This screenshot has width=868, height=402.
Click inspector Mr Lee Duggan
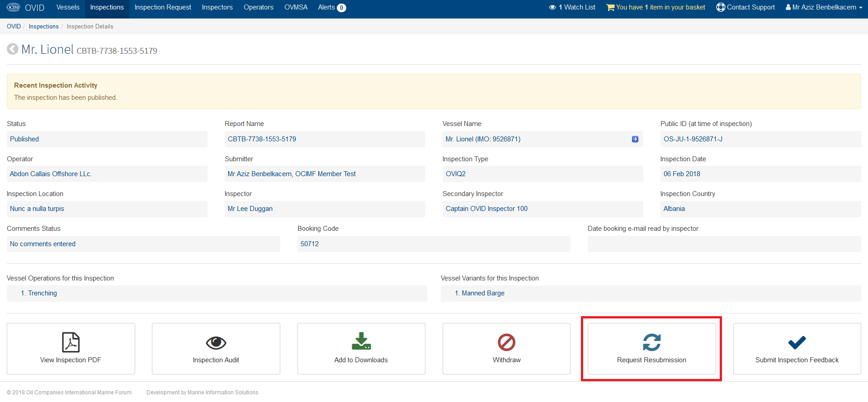point(325,209)
